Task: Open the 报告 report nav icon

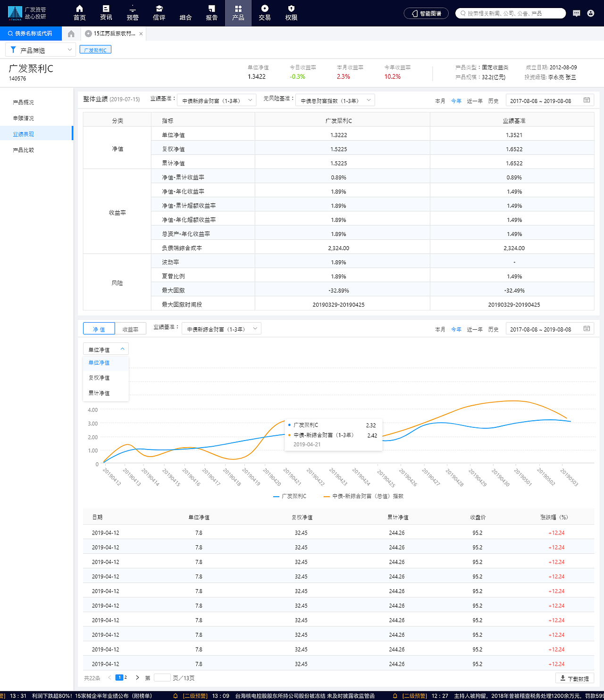Action: point(212,13)
